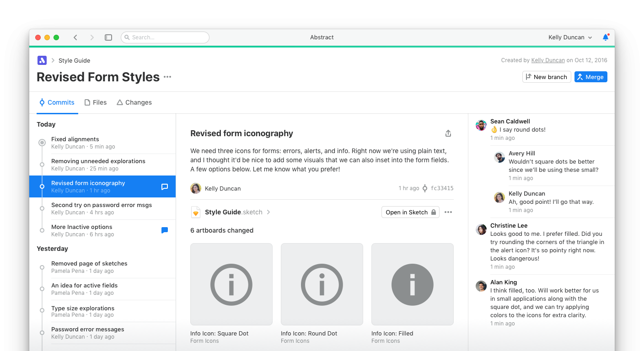Open the Kelly Duncan creator link

(547, 60)
